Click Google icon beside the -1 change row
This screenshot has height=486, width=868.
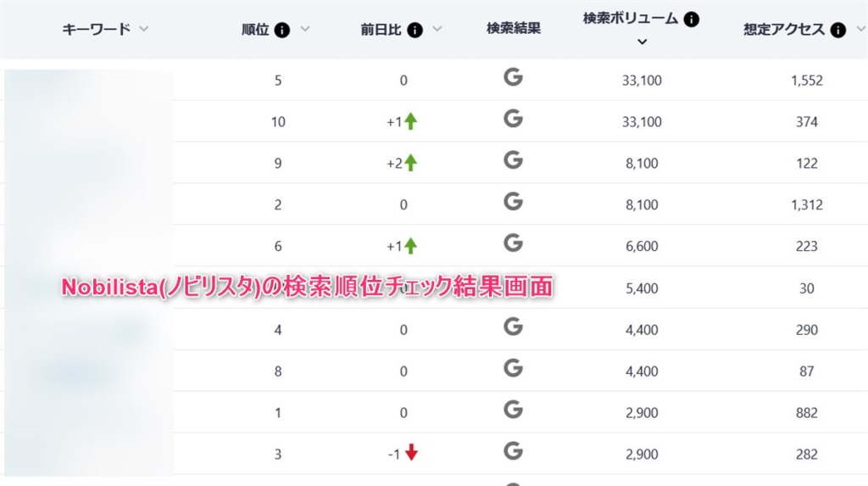[513, 451]
